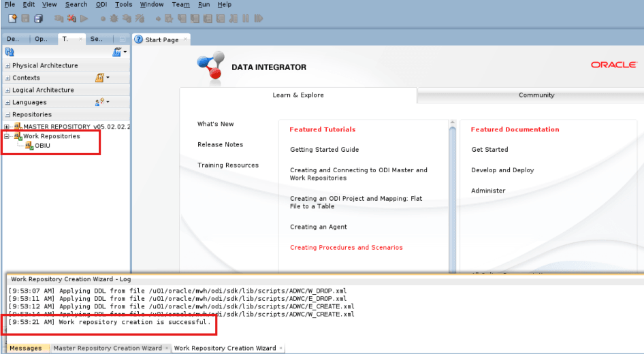Close the Work Repository Creation Wizard tab
The image size is (644, 354).
pyautogui.click(x=281, y=348)
